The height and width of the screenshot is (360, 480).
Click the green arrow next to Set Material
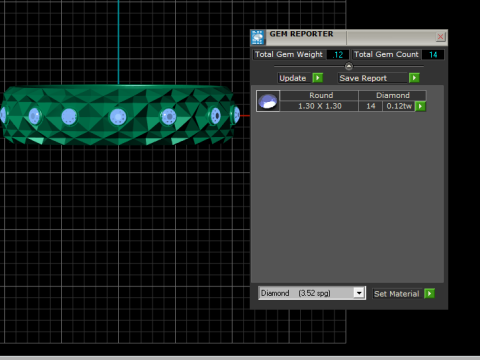(x=430, y=294)
